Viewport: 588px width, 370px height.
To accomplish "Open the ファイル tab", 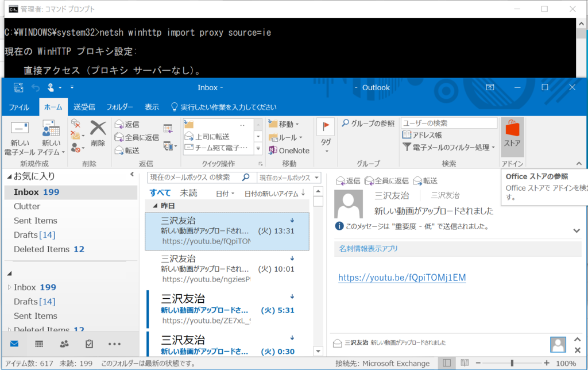I will point(19,107).
